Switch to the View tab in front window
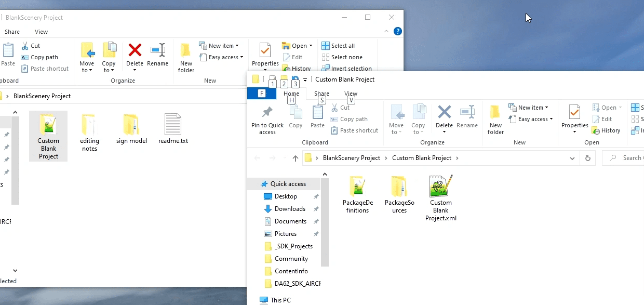 tap(351, 94)
